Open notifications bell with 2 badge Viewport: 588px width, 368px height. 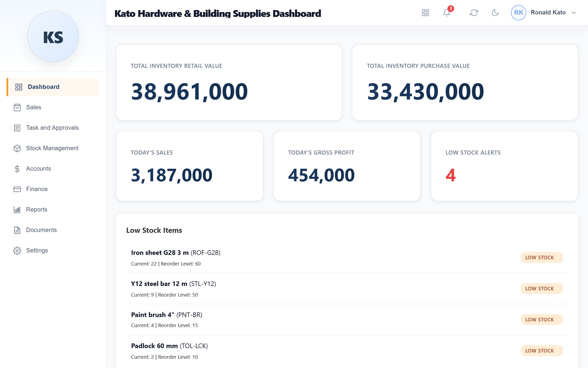447,13
